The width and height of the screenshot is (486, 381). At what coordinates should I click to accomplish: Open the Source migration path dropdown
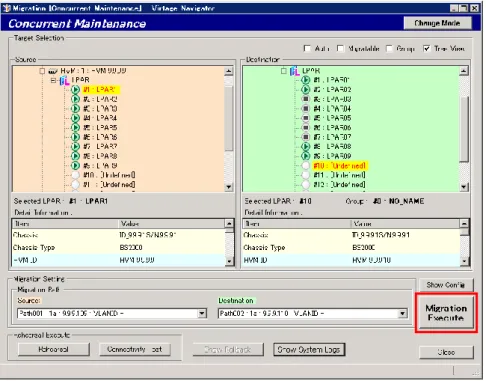(x=202, y=313)
